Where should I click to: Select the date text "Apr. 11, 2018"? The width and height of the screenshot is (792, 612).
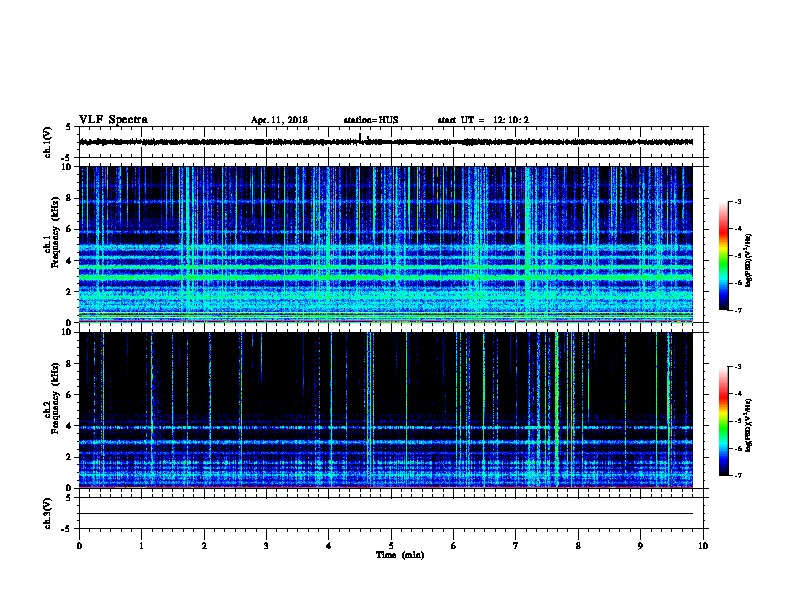pyautogui.click(x=279, y=120)
